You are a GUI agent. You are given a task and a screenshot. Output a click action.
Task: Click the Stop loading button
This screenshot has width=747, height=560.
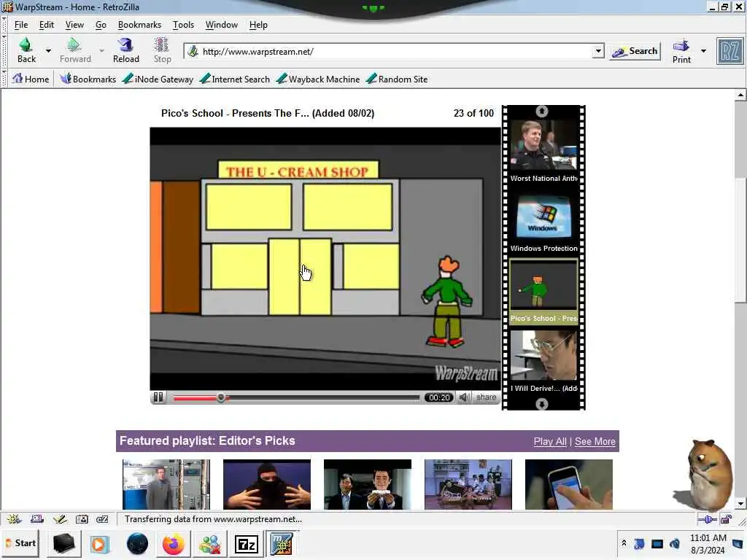coord(162,50)
